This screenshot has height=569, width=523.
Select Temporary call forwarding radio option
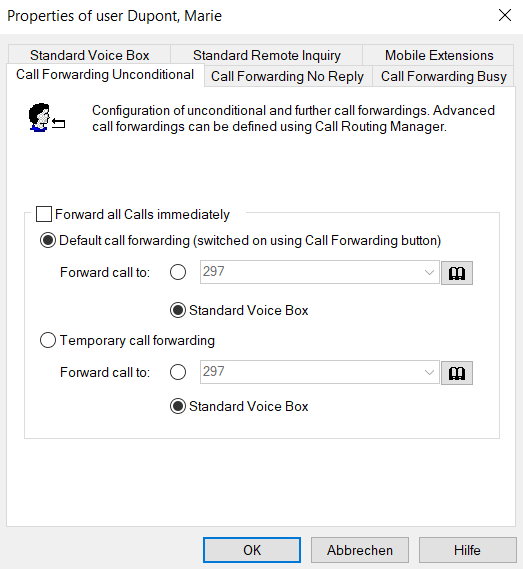coord(48,340)
